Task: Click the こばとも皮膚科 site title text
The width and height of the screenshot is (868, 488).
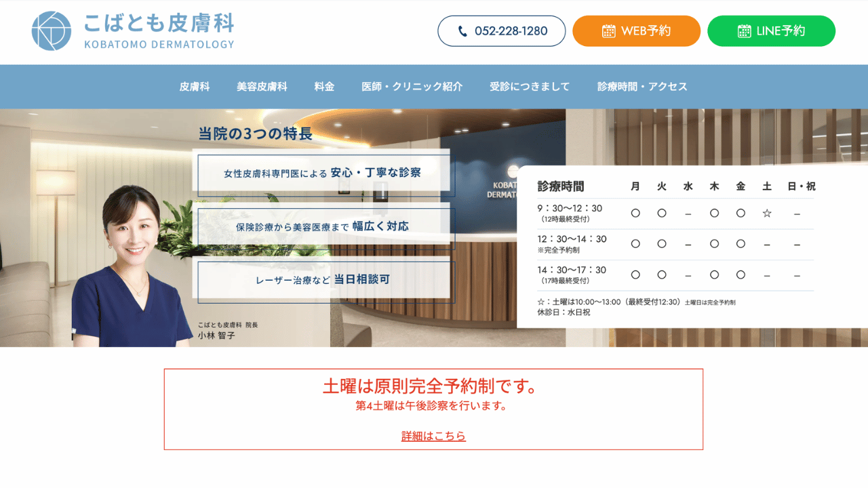Action: pyautogui.click(x=159, y=24)
